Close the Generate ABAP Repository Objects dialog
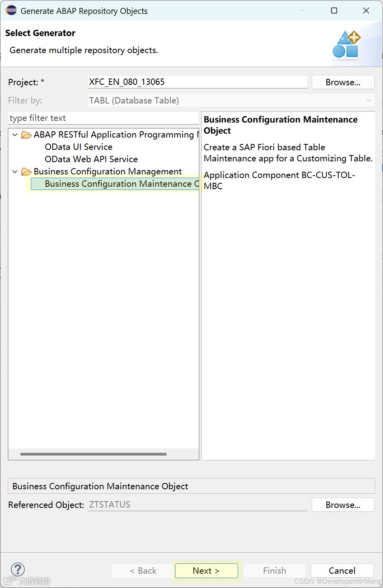This screenshot has height=588, width=383. [366, 11]
